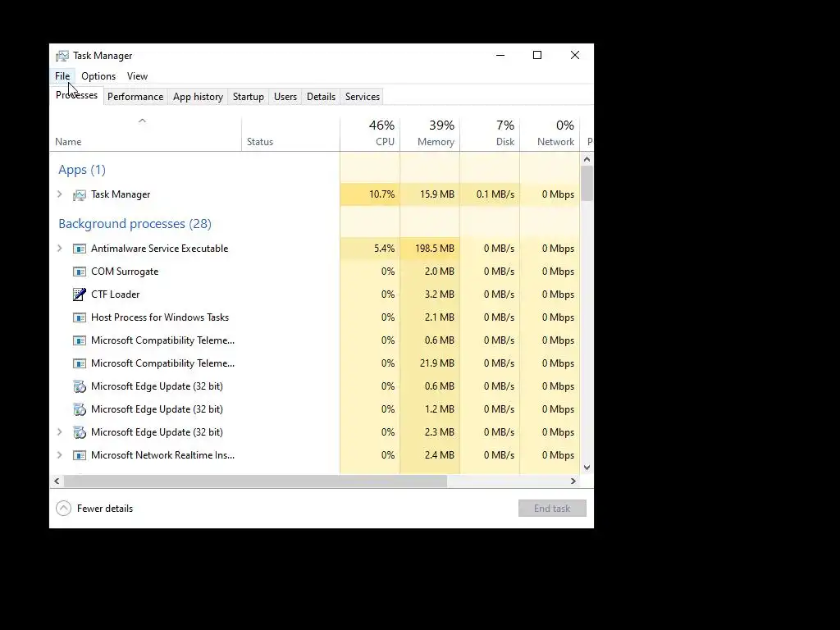The height and width of the screenshot is (630, 840).
Task: Select the CTF Loader process name
Action: pyautogui.click(x=115, y=294)
